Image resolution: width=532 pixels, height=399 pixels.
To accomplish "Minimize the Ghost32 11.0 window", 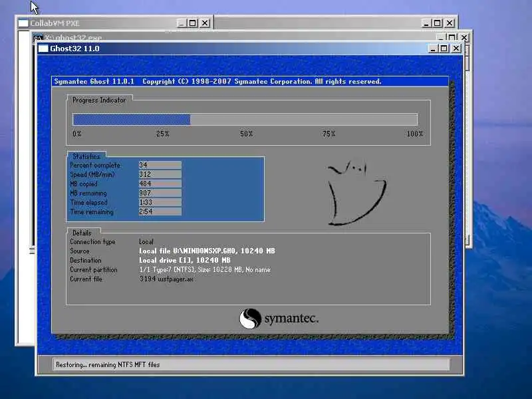I will tap(433, 49).
